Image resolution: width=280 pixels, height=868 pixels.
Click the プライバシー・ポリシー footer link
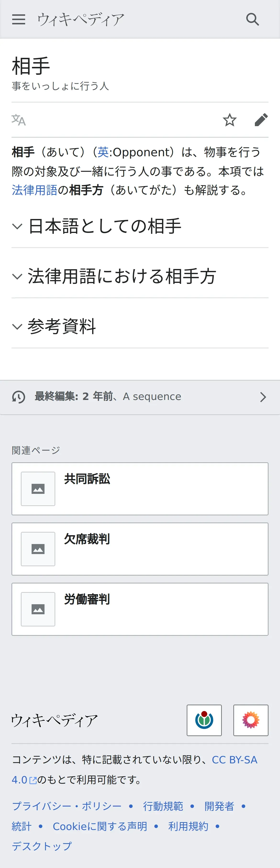click(67, 806)
